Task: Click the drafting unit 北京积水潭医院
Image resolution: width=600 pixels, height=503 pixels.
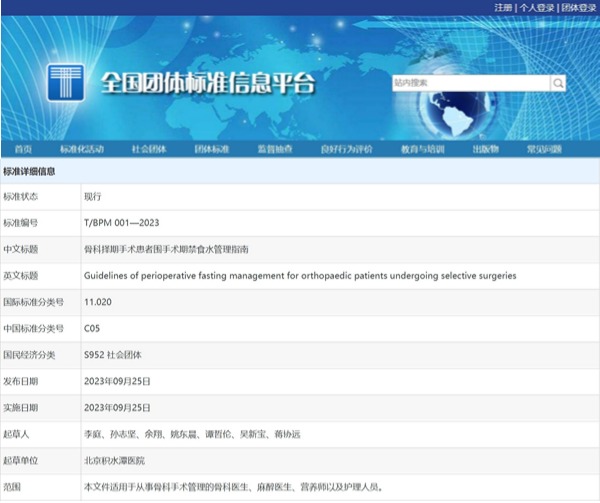Action: pyautogui.click(x=115, y=460)
